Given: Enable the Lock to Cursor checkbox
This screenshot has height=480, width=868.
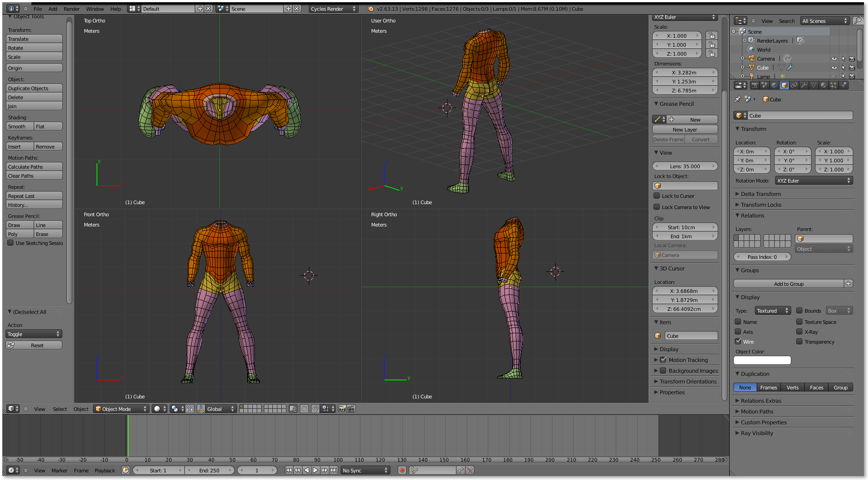Looking at the screenshot, I should 657,196.
